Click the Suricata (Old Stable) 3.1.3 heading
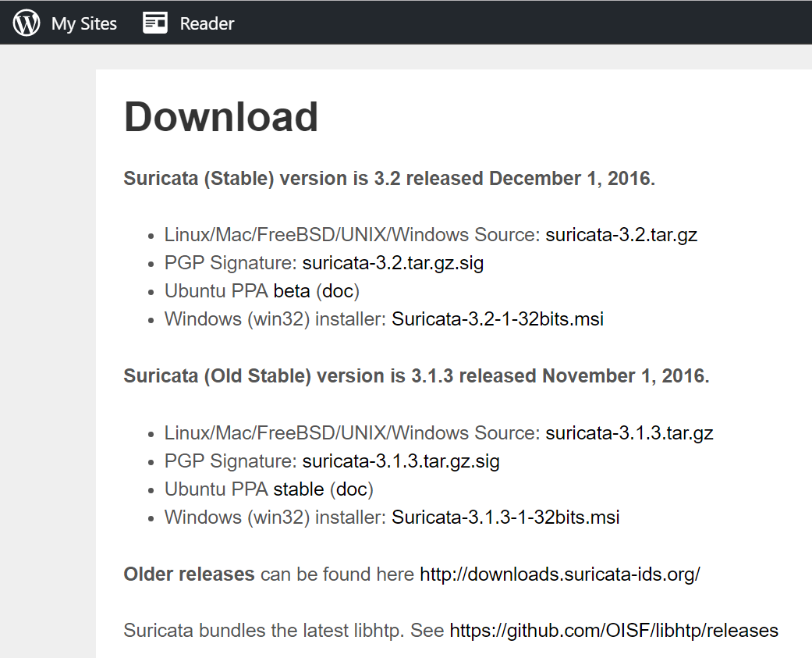Image resolution: width=812 pixels, height=658 pixels. (416, 376)
